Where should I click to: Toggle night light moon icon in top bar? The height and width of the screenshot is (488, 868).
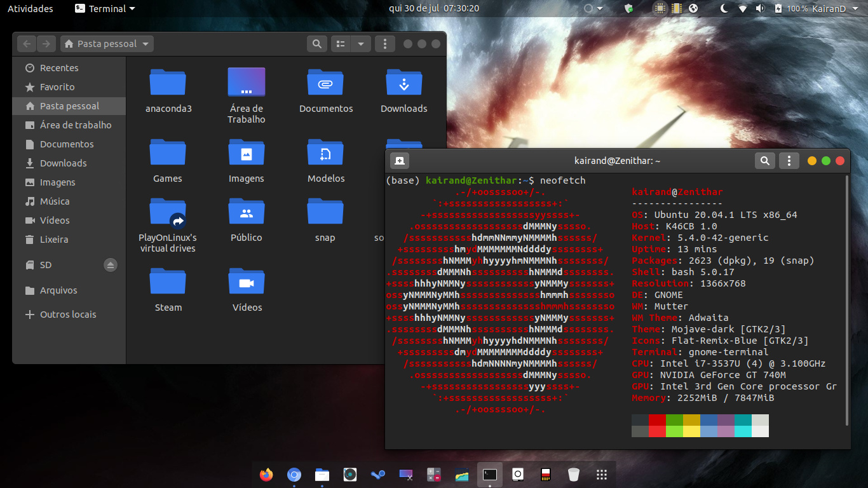pyautogui.click(x=724, y=8)
